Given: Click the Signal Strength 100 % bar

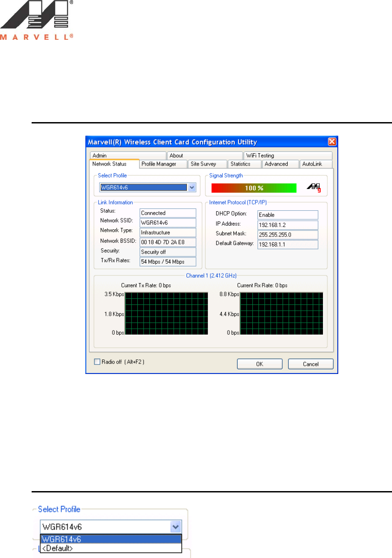Looking at the screenshot, I should pyautogui.click(x=254, y=188).
